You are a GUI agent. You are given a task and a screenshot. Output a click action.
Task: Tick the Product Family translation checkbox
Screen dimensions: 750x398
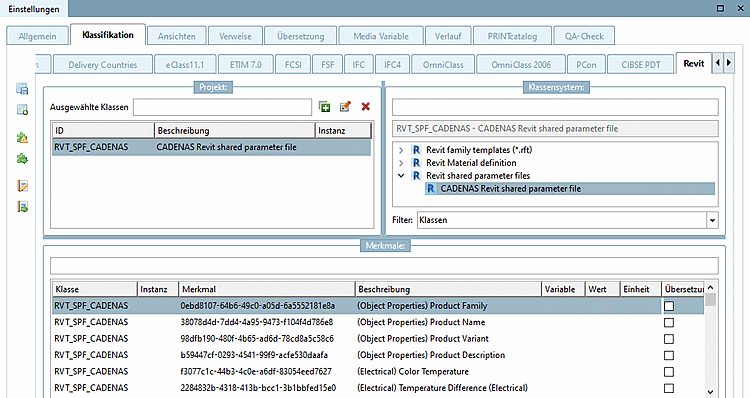(x=669, y=306)
